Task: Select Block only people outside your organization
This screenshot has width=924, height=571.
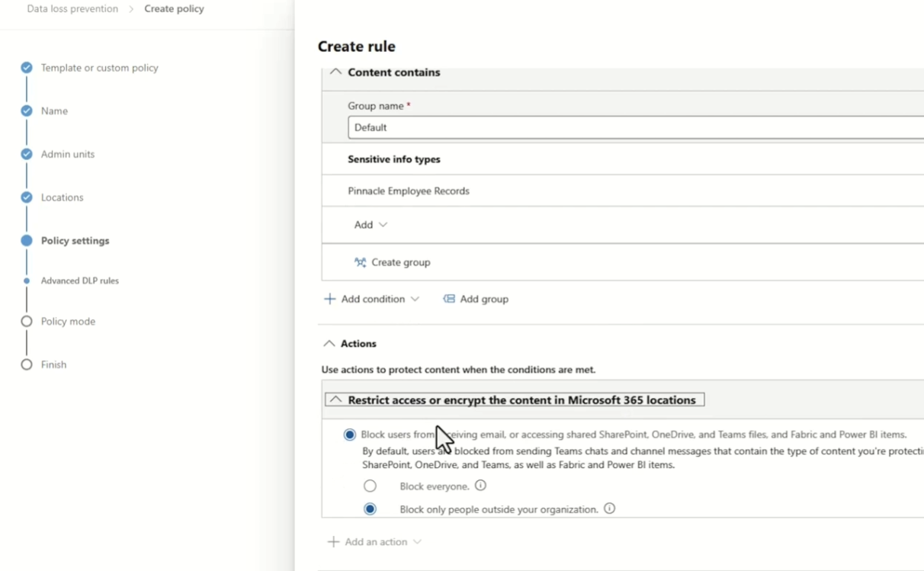Action: pos(370,509)
